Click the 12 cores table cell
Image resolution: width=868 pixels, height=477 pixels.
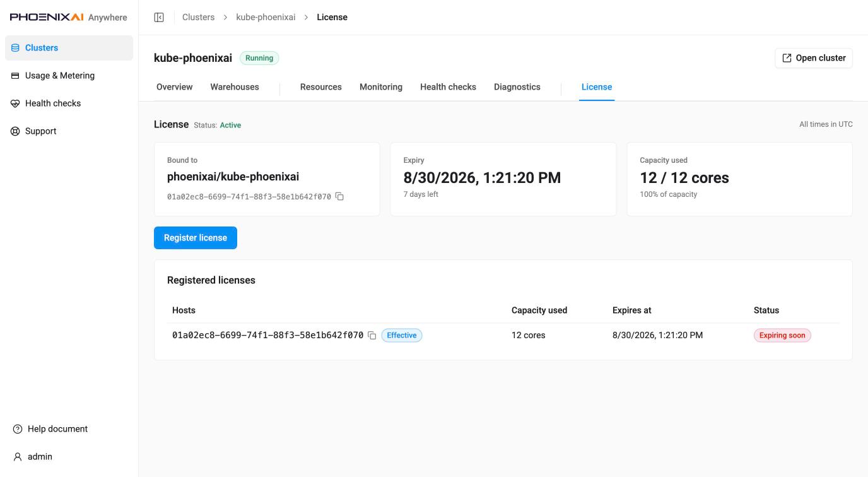pyautogui.click(x=529, y=335)
